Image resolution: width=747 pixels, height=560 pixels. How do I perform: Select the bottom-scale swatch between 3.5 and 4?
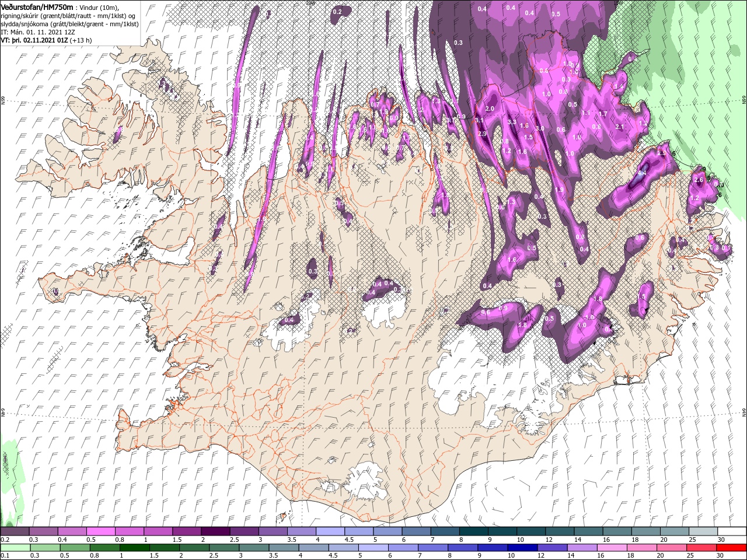point(284,548)
